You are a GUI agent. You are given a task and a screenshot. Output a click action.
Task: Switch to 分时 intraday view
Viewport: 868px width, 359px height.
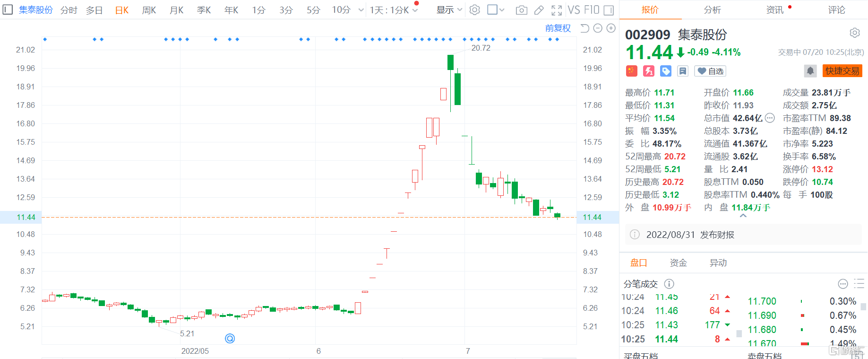pos(69,10)
